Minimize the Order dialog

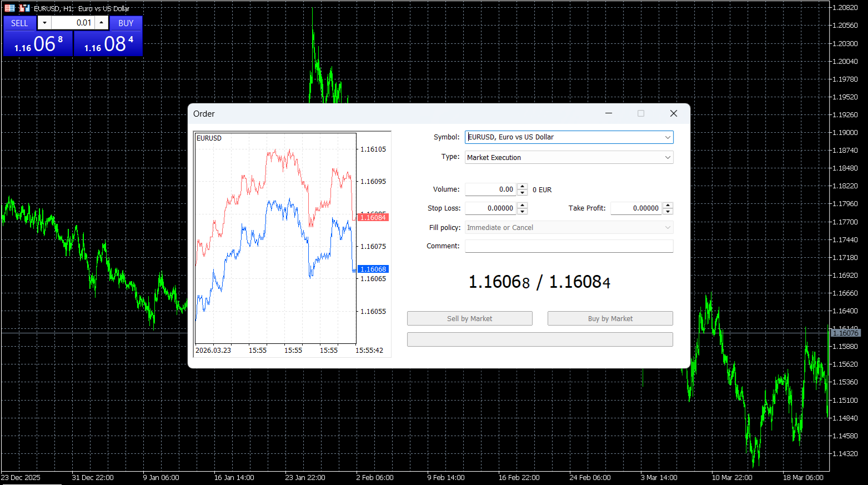click(x=609, y=113)
